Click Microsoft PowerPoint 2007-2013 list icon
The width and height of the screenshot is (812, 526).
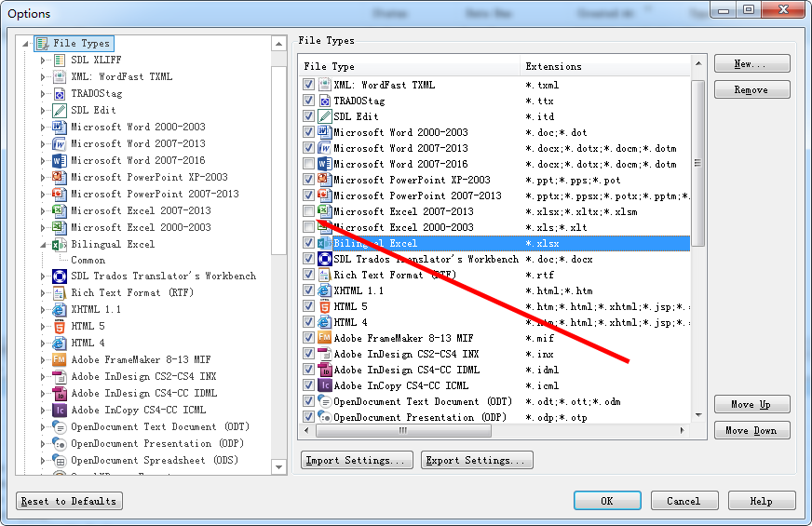pyautogui.click(x=325, y=196)
